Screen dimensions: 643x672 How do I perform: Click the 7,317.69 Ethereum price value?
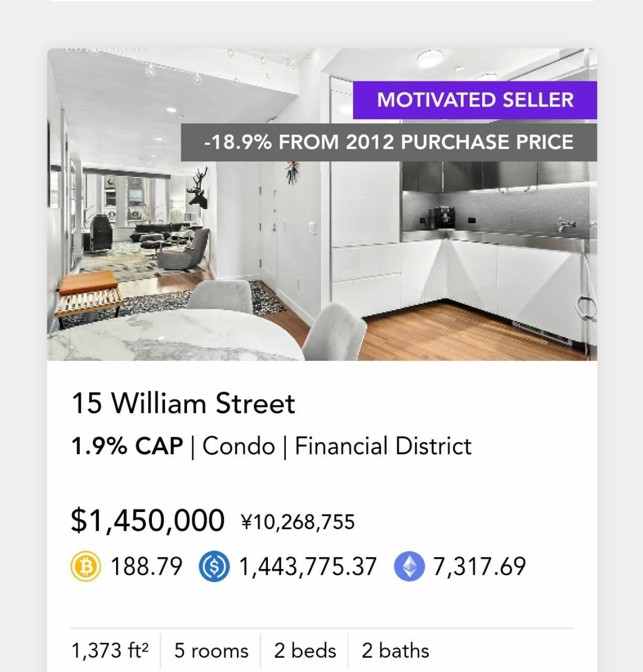[479, 567]
